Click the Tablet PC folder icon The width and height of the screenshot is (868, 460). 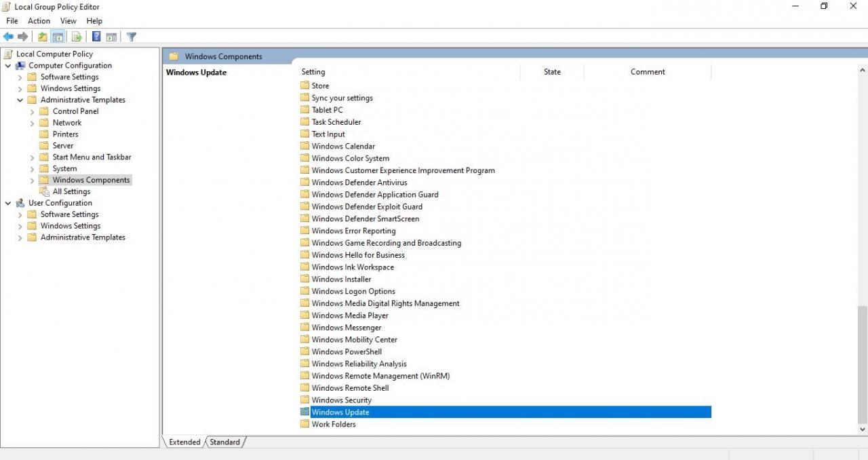click(304, 110)
